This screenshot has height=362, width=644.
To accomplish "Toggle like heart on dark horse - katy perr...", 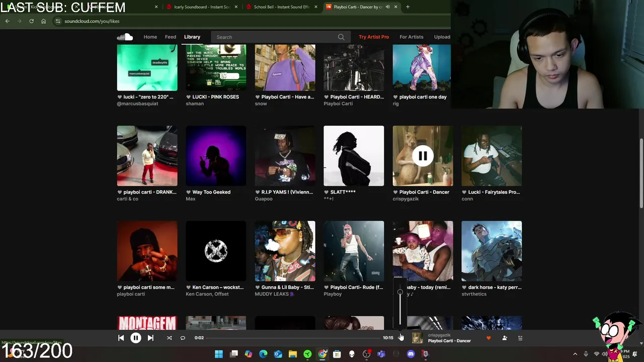I will tap(464, 287).
